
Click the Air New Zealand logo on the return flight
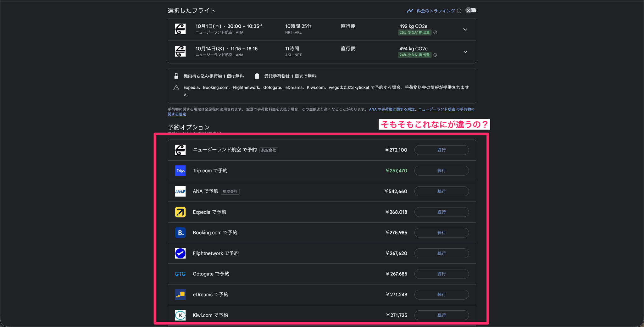(180, 51)
